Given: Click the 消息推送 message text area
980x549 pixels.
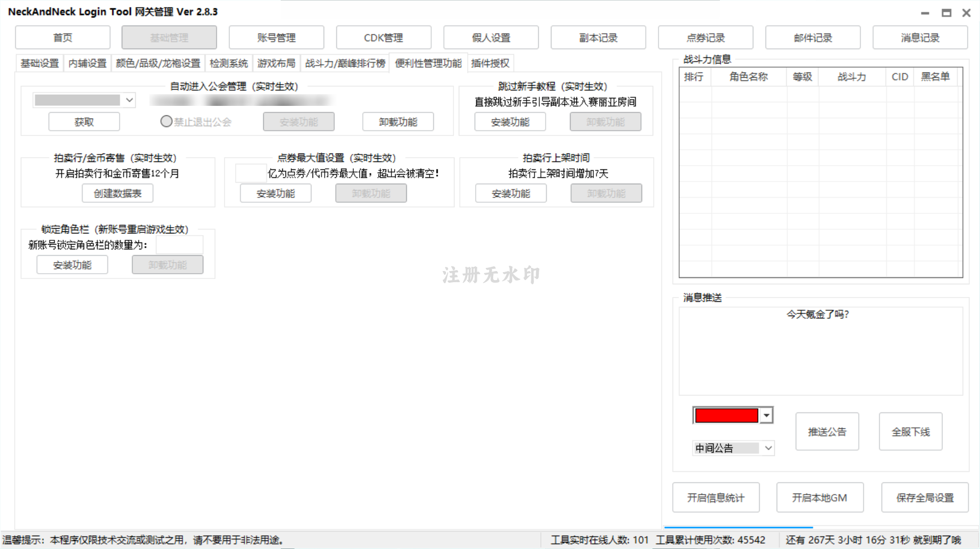Looking at the screenshot, I should (x=821, y=351).
